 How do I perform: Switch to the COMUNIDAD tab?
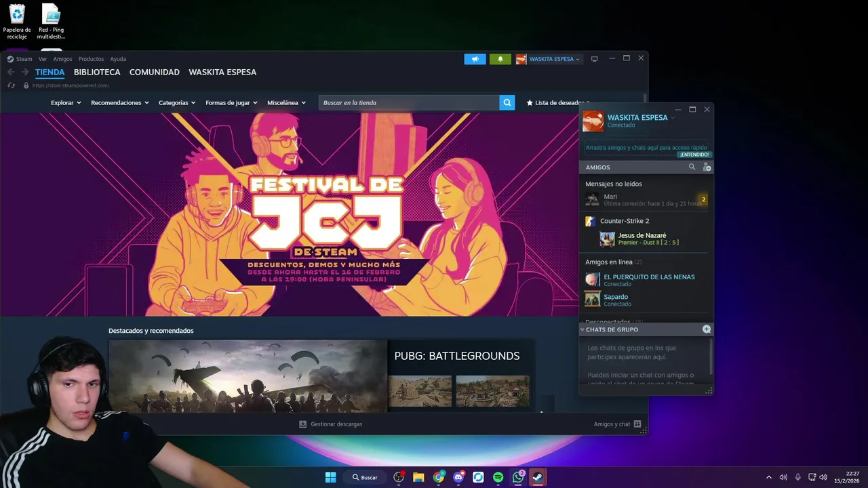pos(155,73)
